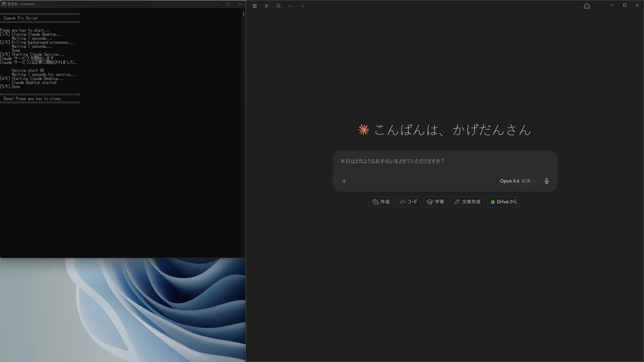644x362 pixels.
Task: Open the Opus 4.6 model selector
Action: (517, 181)
